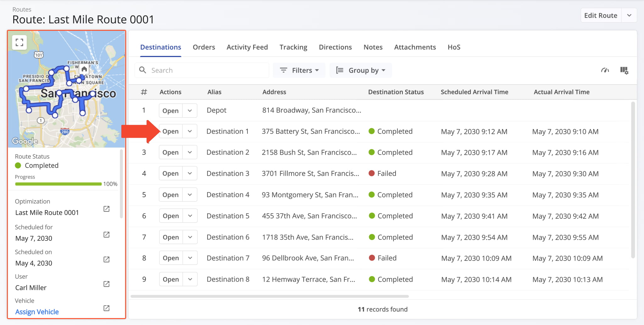
Task: Click the Edit Route button
Action: pos(600,15)
